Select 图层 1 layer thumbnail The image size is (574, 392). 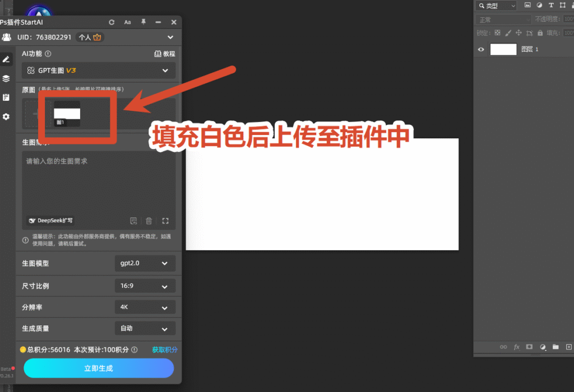[x=503, y=49]
